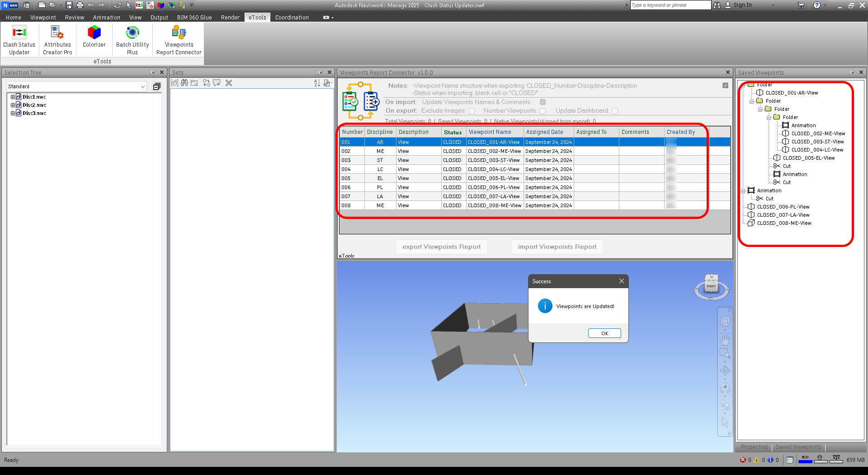Open the Home ribbon tab
868x475 pixels.
click(x=14, y=18)
